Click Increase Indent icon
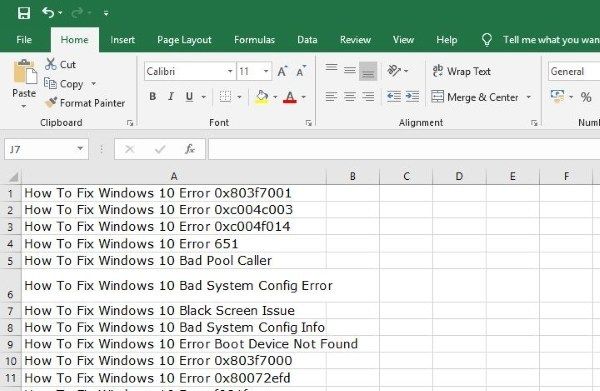 click(412, 96)
